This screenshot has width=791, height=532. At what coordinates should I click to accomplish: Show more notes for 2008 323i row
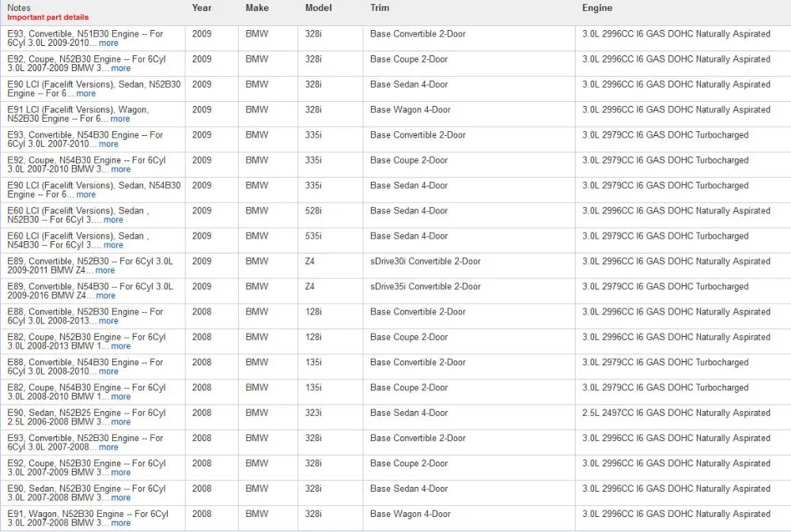tap(120, 421)
